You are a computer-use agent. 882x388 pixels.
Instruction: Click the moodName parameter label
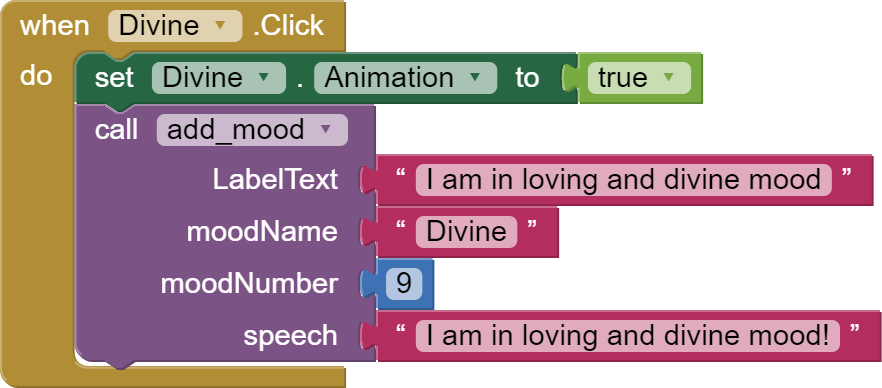(262, 232)
